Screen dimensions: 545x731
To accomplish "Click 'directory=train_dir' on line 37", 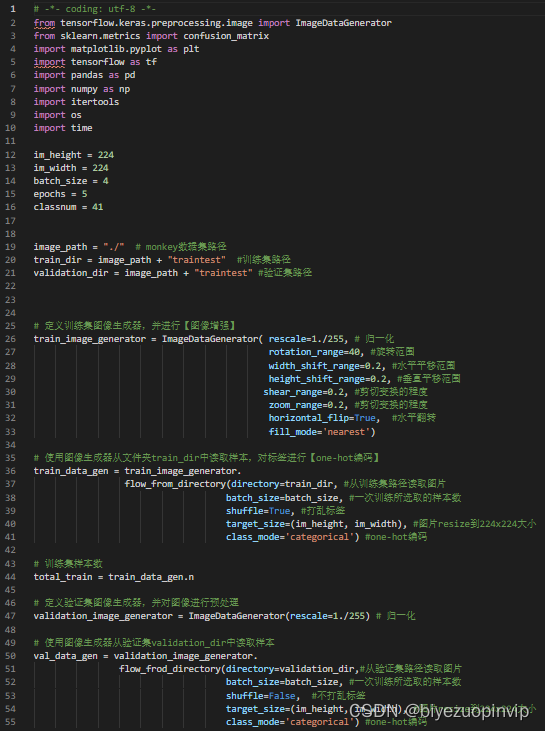I will (282, 484).
